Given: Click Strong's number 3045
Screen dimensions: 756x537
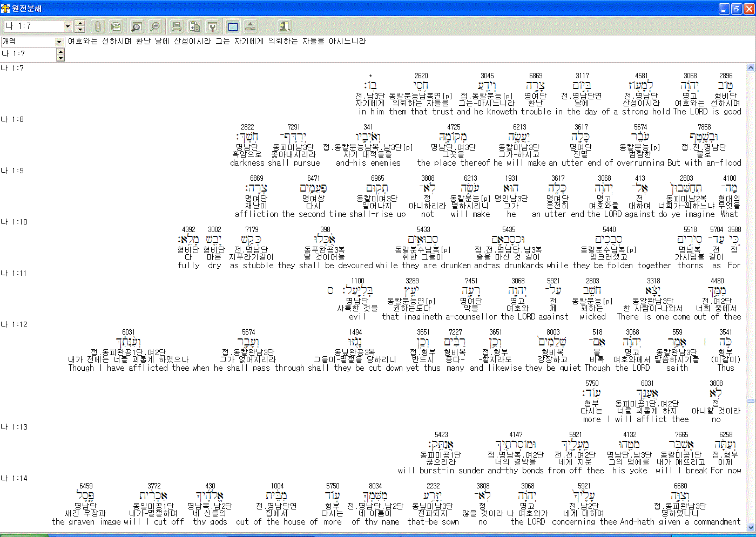Looking at the screenshot, I should tap(487, 76).
